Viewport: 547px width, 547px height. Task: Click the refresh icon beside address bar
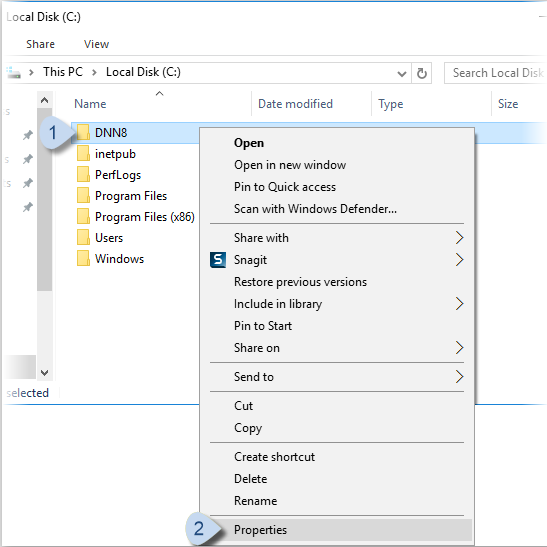coord(421,73)
